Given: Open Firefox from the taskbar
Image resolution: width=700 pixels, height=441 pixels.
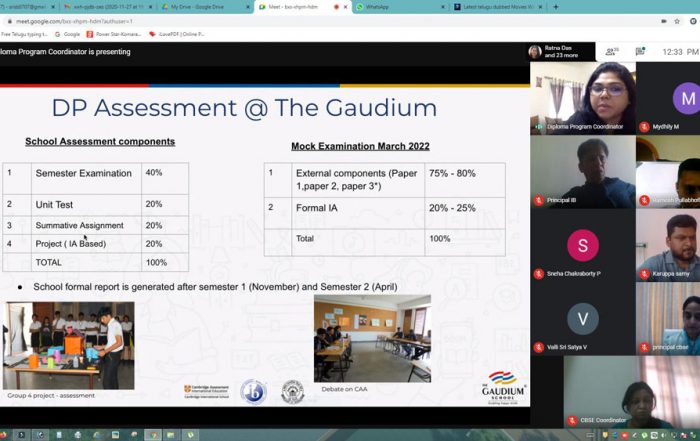Looking at the screenshot, I should pos(4,435).
